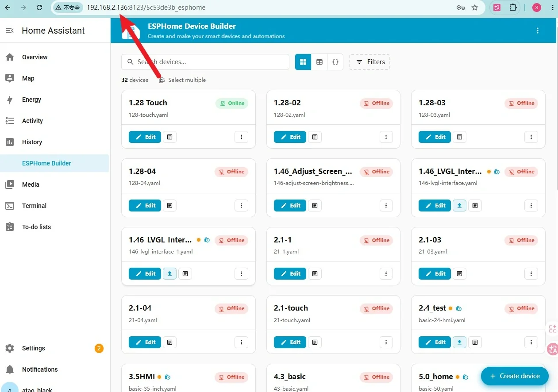Image resolution: width=558 pixels, height=392 pixels.
Task: Switch to table view
Action: coord(319,62)
